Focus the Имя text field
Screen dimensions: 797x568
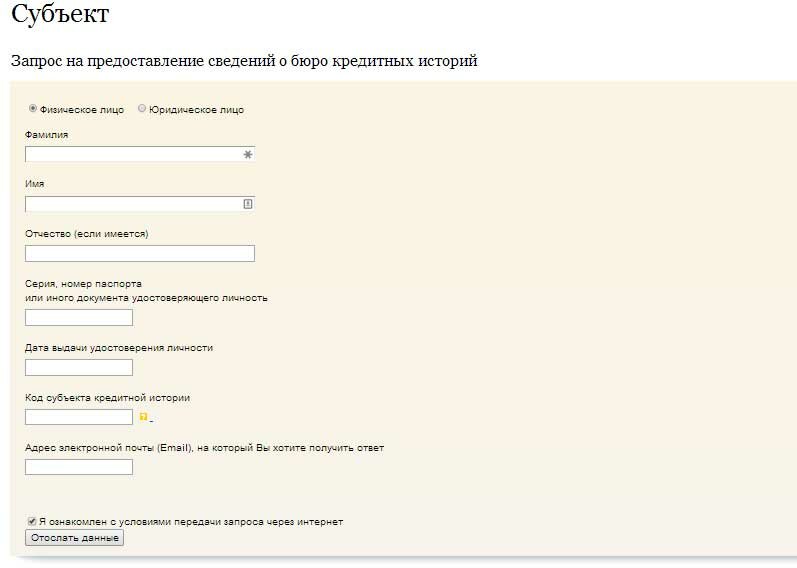pos(140,204)
